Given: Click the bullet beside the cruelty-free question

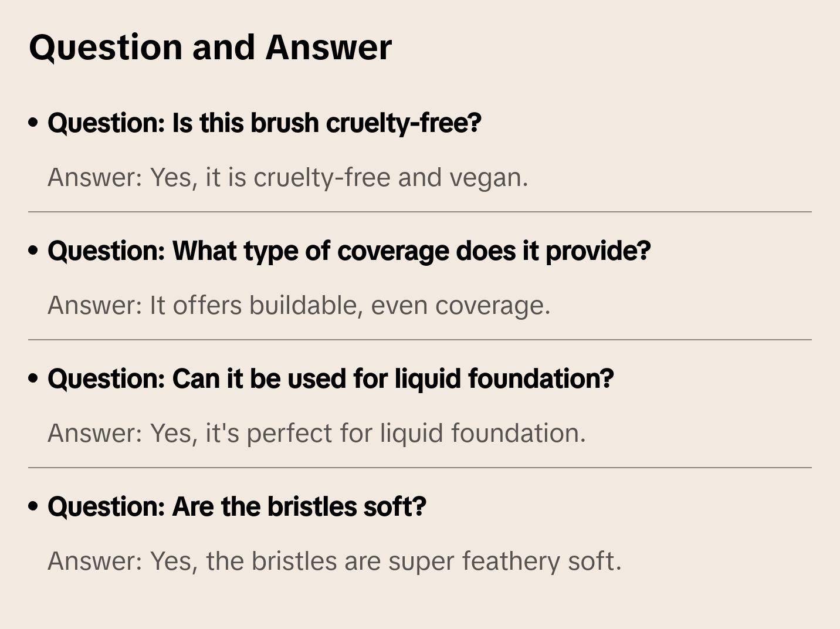Looking at the screenshot, I should tap(33, 123).
